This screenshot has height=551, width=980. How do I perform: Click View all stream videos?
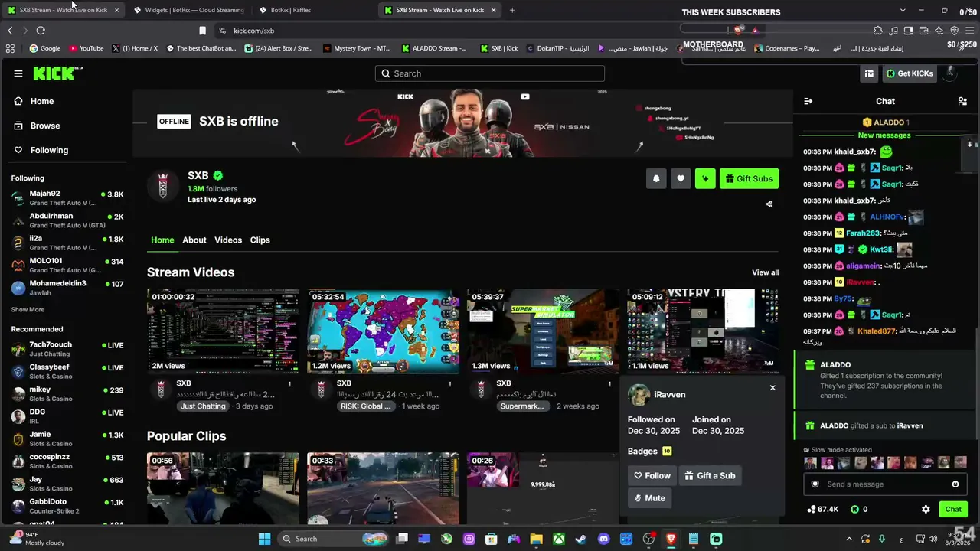click(765, 272)
